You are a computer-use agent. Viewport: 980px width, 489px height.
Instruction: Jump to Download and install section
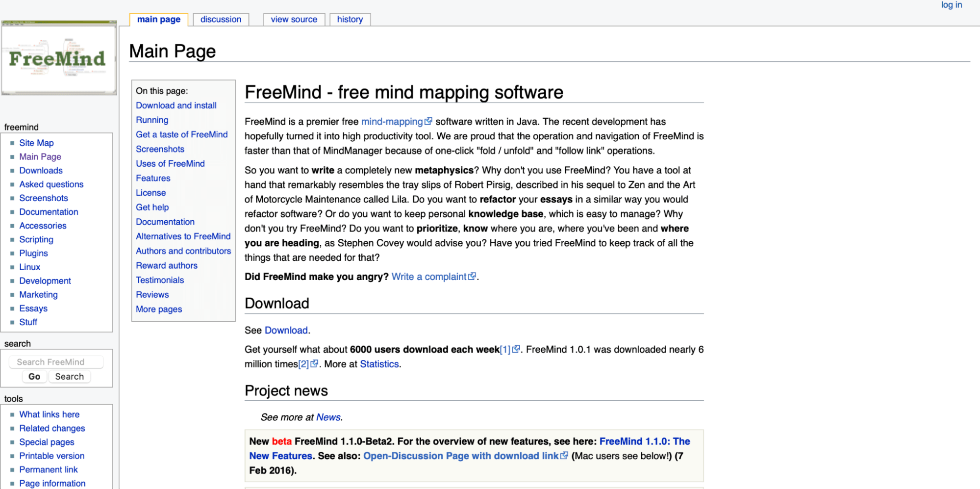[x=176, y=105]
